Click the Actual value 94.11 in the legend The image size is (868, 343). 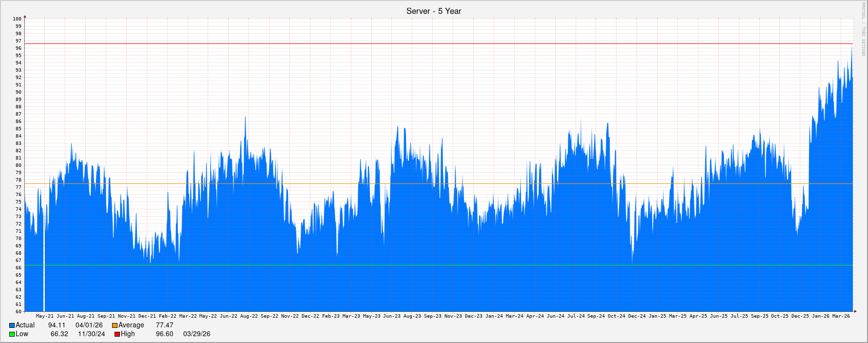[57, 325]
